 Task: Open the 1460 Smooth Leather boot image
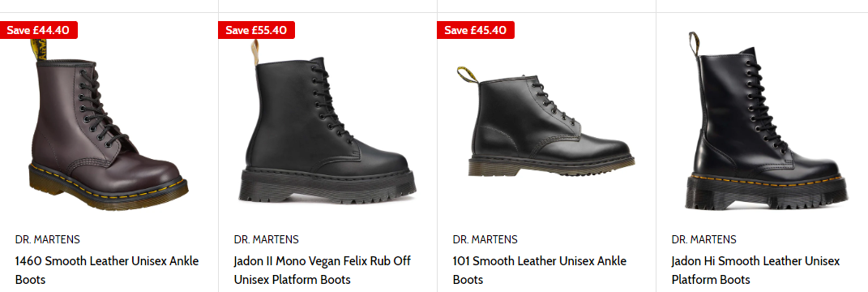[x=109, y=125]
